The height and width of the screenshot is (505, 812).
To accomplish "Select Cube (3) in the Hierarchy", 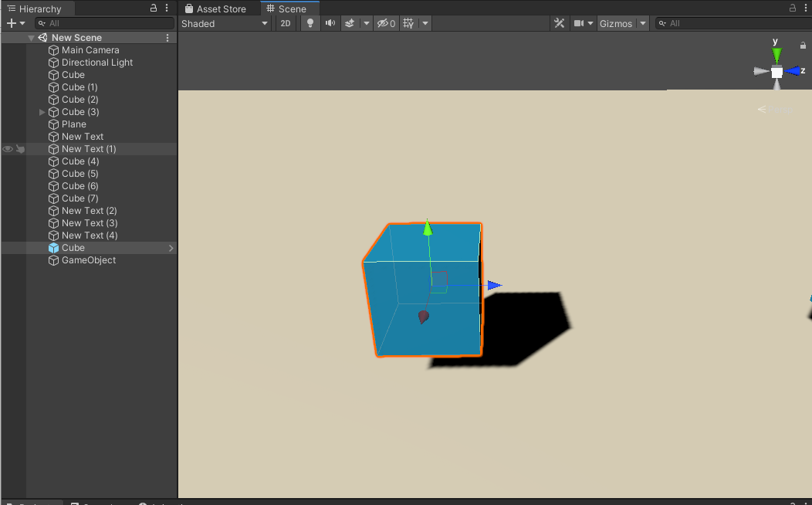I will (x=80, y=113).
